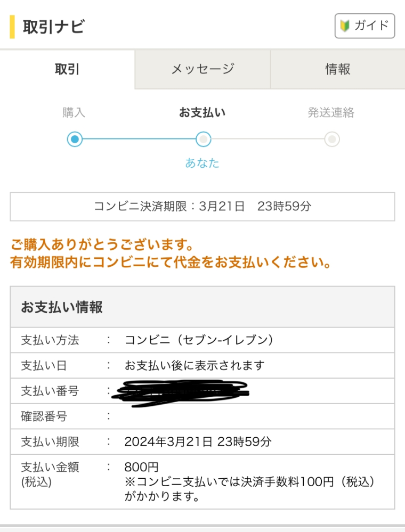Select the 取引 tab
The image size is (405, 532).
coord(67,69)
